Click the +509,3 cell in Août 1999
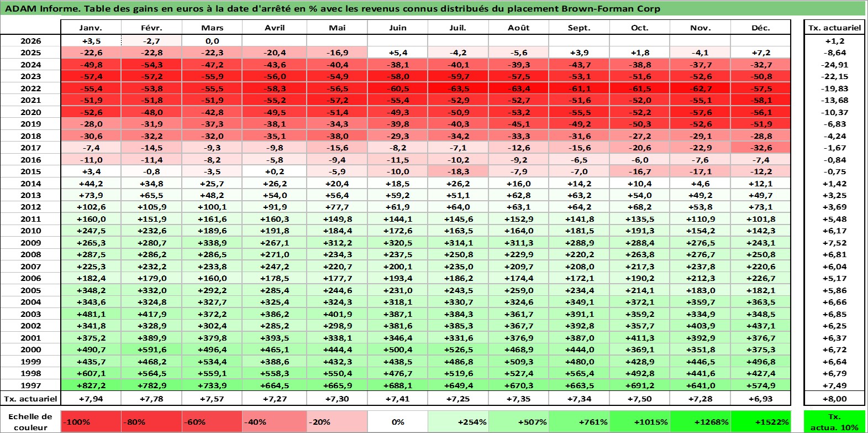Screen dimensions: 868x433 (519, 362)
